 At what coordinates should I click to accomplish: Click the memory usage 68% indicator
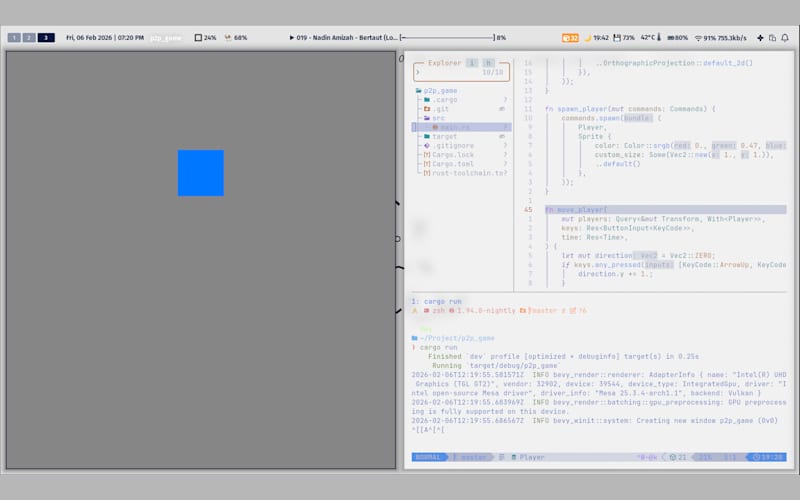pos(236,38)
